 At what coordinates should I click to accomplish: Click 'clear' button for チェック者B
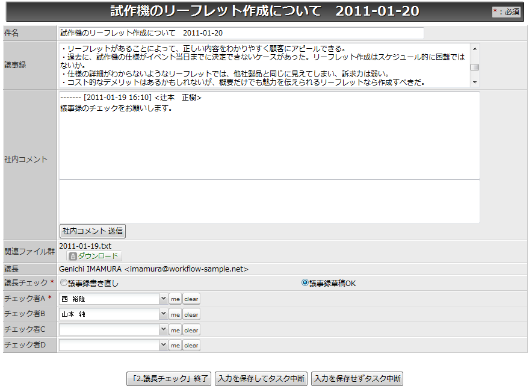191,314
